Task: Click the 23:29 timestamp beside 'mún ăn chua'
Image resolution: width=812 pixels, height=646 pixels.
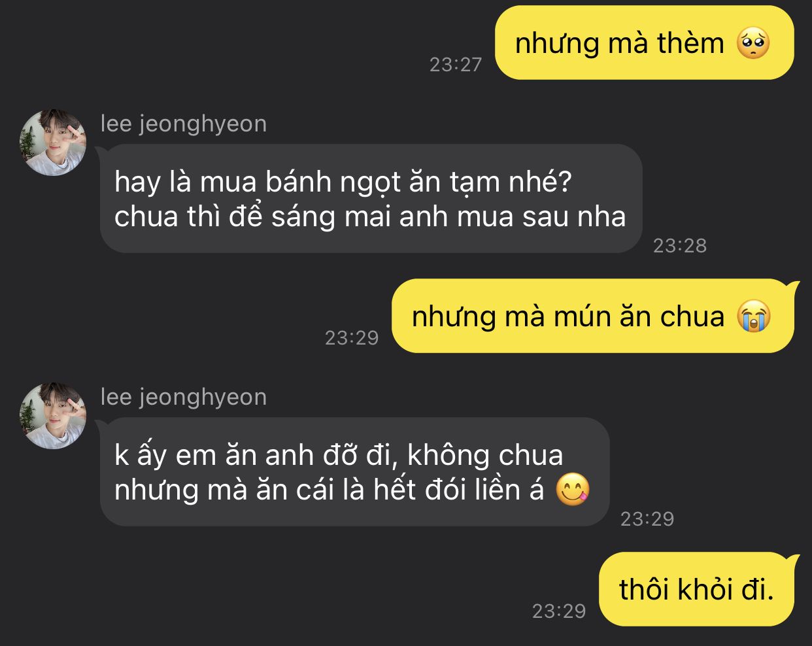Action: [352, 337]
